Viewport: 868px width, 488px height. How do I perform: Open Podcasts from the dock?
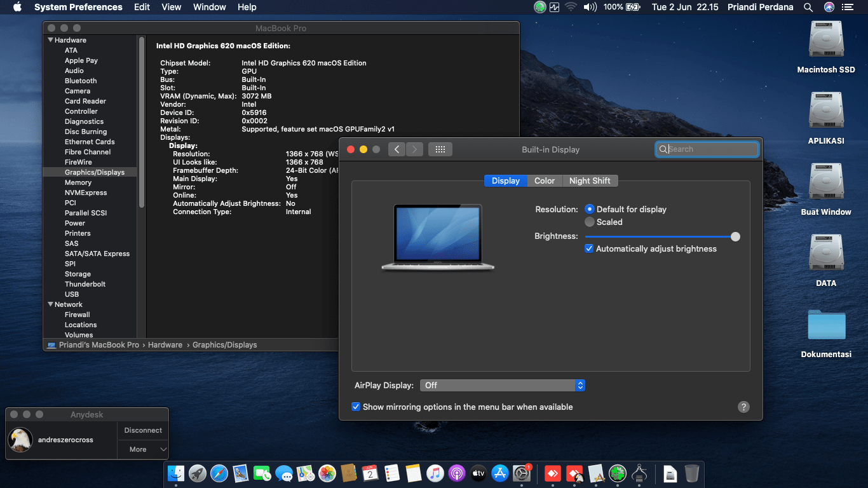coord(456,473)
